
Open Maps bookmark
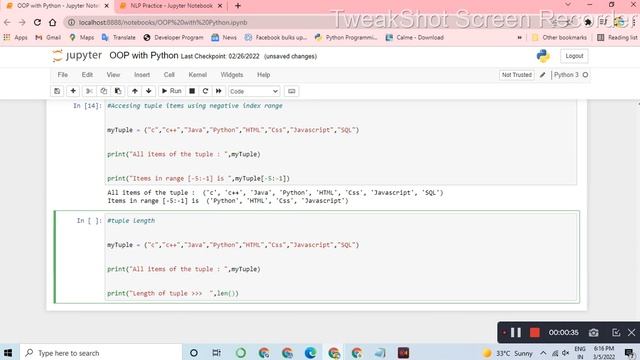(x=82, y=37)
